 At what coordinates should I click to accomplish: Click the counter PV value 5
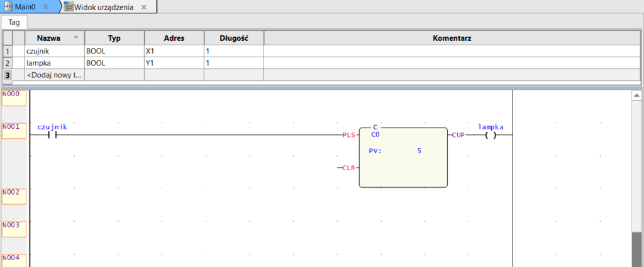[x=419, y=151]
